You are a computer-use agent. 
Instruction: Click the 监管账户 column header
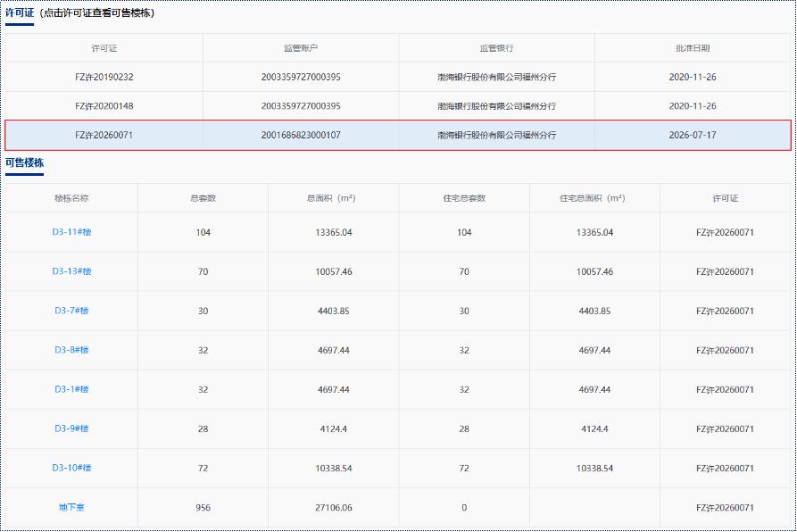301,48
